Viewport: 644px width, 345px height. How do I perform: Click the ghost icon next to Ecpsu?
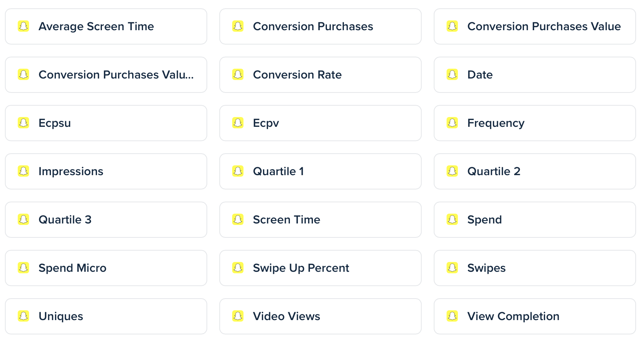coord(24,123)
